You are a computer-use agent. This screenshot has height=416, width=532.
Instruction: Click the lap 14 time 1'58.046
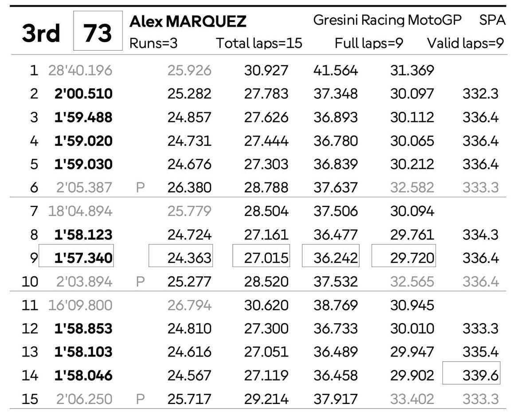(x=83, y=376)
